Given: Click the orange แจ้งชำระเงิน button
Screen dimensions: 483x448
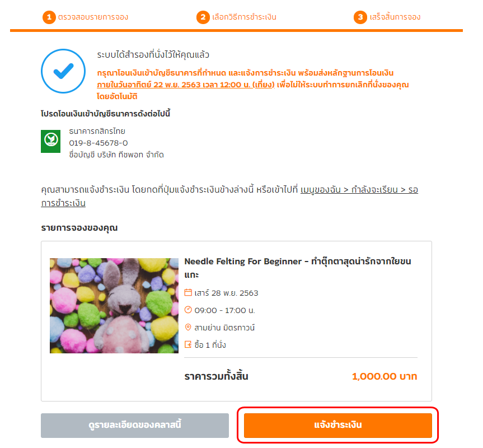Looking at the screenshot, I should tap(337, 425).
